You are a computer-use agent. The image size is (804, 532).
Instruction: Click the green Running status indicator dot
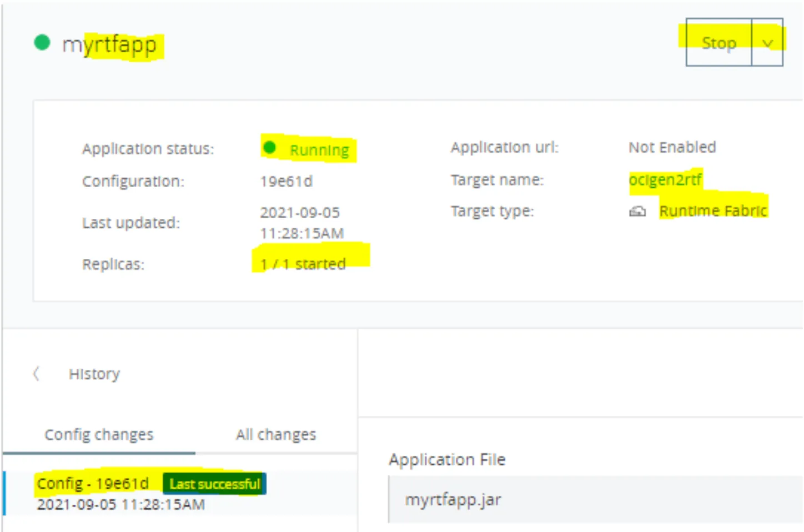pos(269,148)
